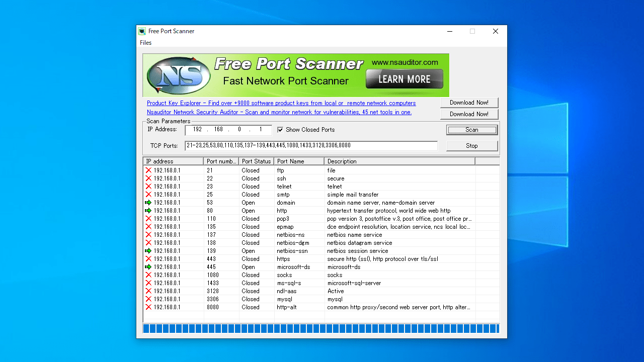Viewport: 644px width, 362px height.
Task: Click the red X icon on the ndl-aas row
Action: point(148,291)
